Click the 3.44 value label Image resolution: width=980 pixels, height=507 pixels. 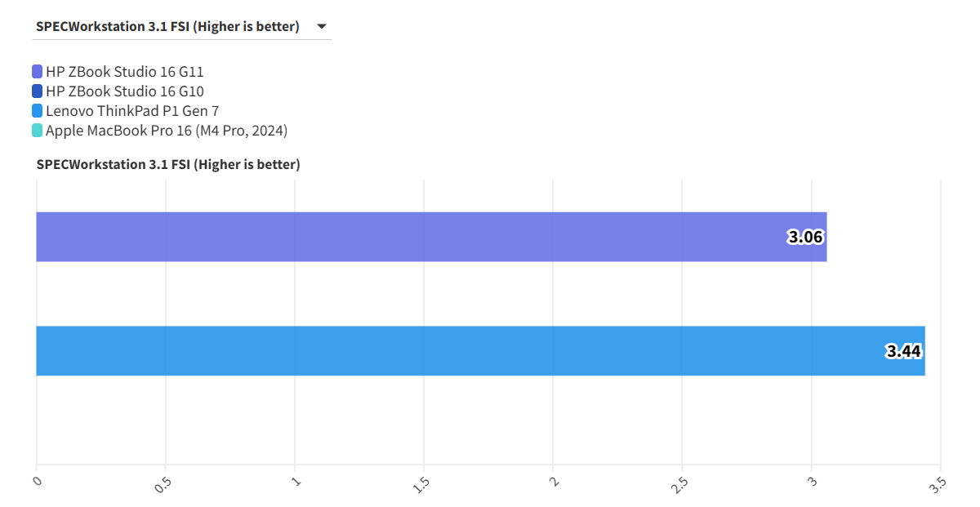tap(903, 352)
